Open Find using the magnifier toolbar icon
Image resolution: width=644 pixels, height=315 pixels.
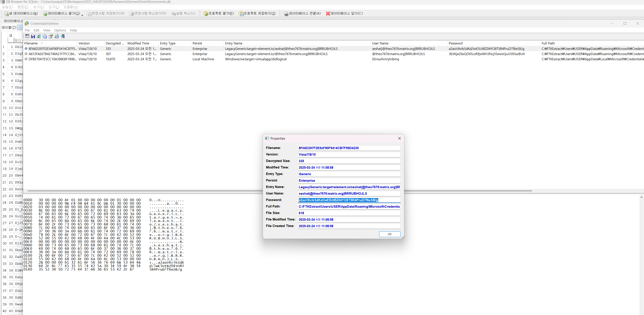coord(56,36)
